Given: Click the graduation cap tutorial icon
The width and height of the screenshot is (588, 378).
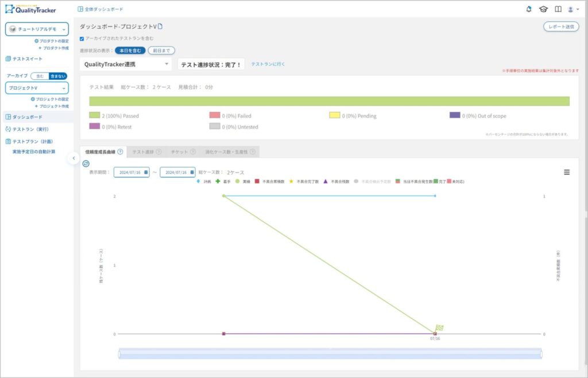Looking at the screenshot, I should click(x=543, y=9).
